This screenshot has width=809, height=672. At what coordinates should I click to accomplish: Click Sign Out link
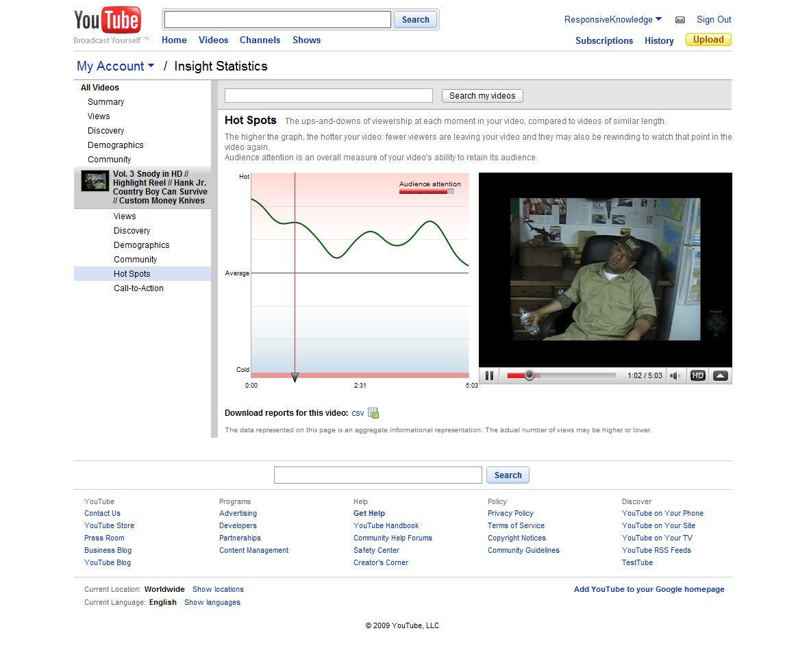coord(714,20)
